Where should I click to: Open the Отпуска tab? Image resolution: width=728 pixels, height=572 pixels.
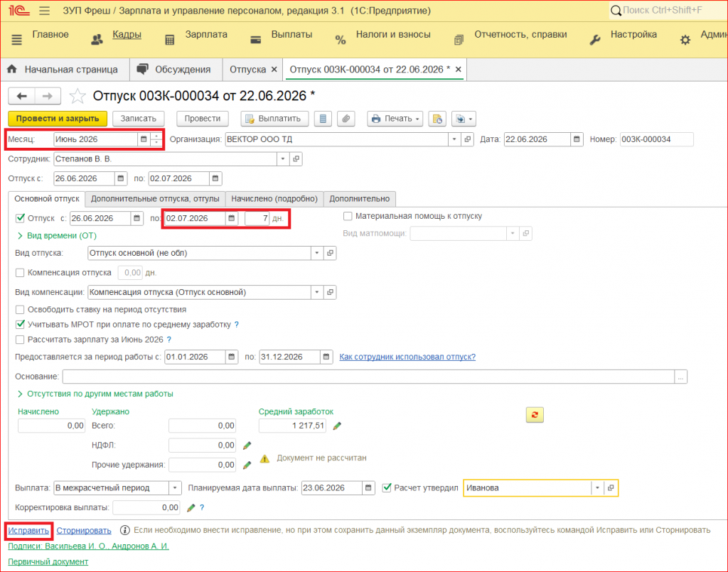247,70
